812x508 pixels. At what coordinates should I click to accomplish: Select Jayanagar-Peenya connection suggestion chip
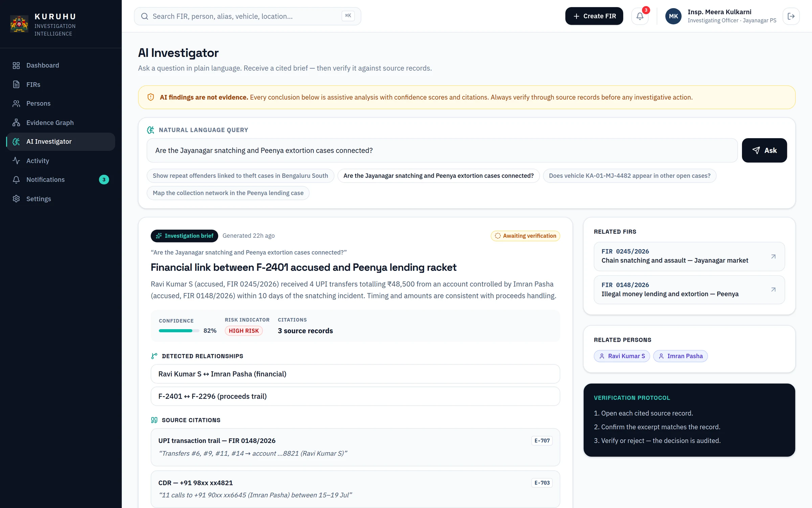(x=438, y=176)
